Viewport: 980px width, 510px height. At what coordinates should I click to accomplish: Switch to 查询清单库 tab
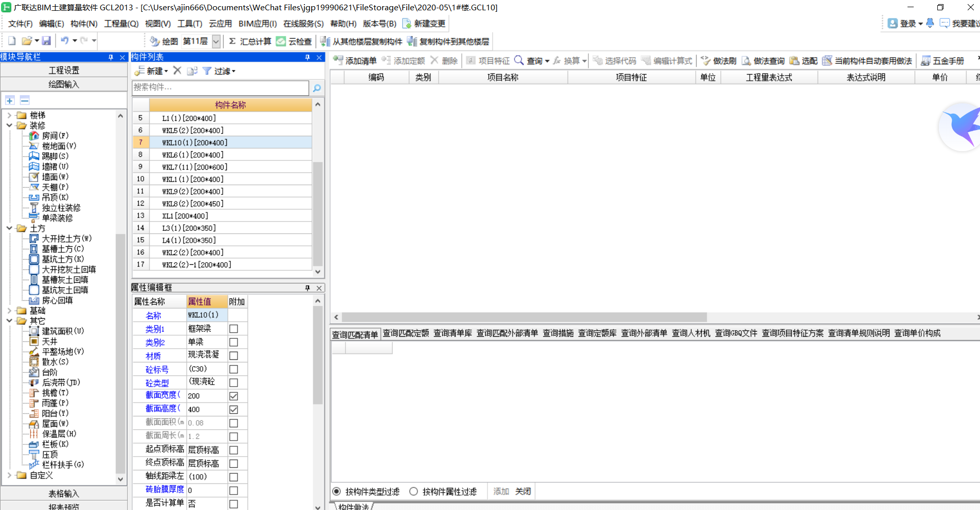[452, 334]
